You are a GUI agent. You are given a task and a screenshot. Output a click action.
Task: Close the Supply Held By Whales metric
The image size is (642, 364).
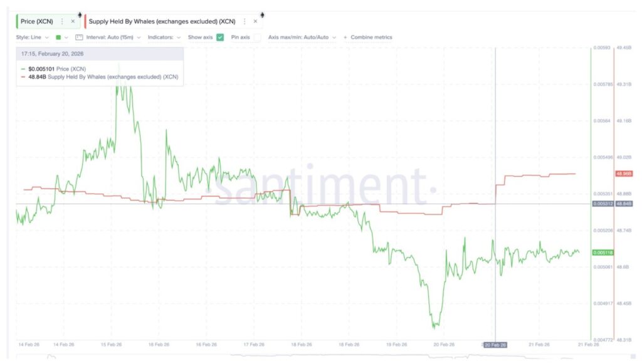(255, 21)
